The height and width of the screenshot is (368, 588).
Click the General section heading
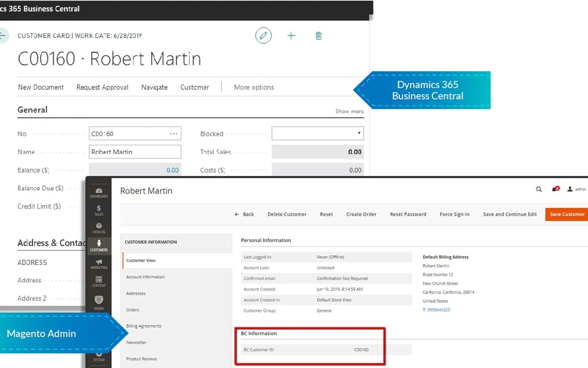pyautogui.click(x=32, y=110)
